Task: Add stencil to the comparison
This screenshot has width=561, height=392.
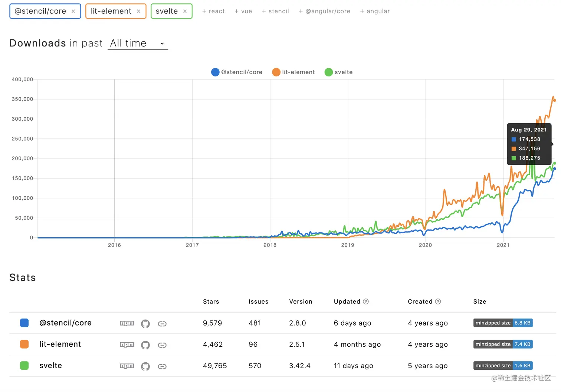Action: 275,12
